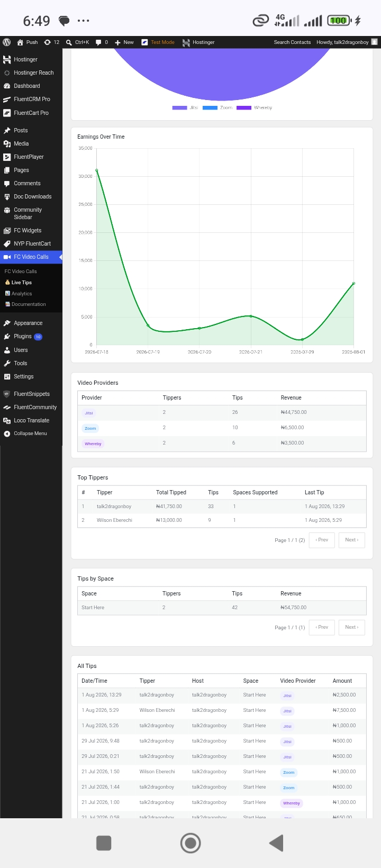Click Next in Top Tippers pagination
The width and height of the screenshot is (381, 868).
click(x=352, y=540)
